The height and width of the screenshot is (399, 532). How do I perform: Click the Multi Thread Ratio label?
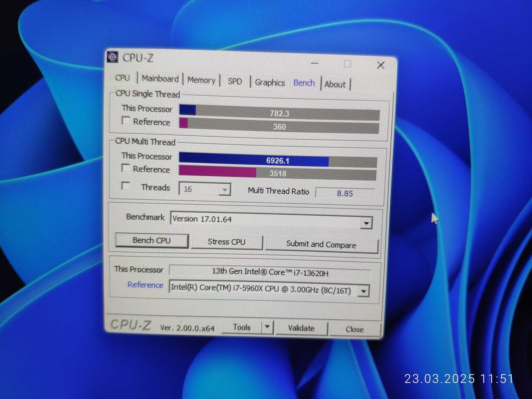(x=278, y=191)
